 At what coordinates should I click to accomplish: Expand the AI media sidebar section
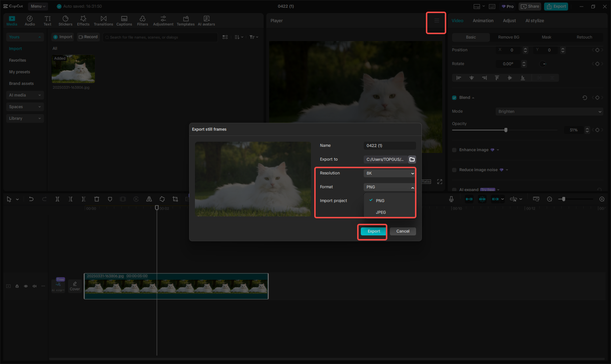(x=25, y=95)
